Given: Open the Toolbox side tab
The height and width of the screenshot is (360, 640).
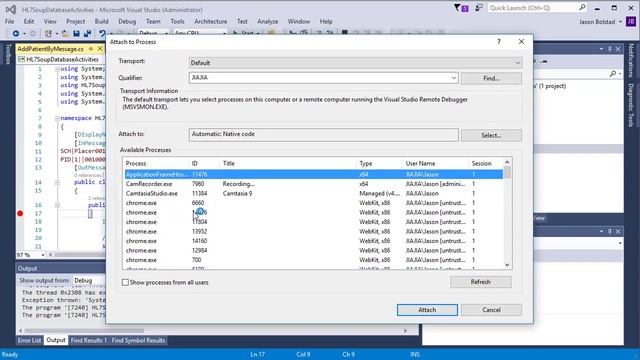Looking at the screenshot, I should pyautogui.click(x=7, y=54).
